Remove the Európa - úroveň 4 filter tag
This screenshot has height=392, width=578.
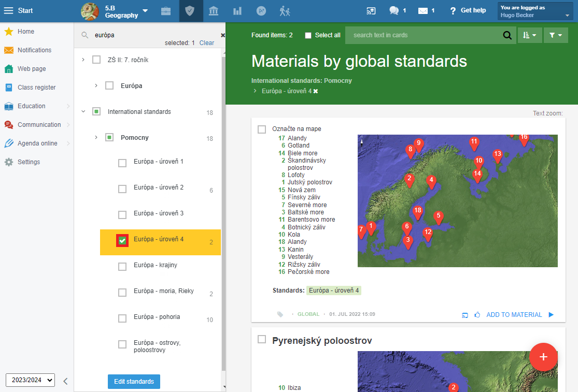click(x=316, y=91)
